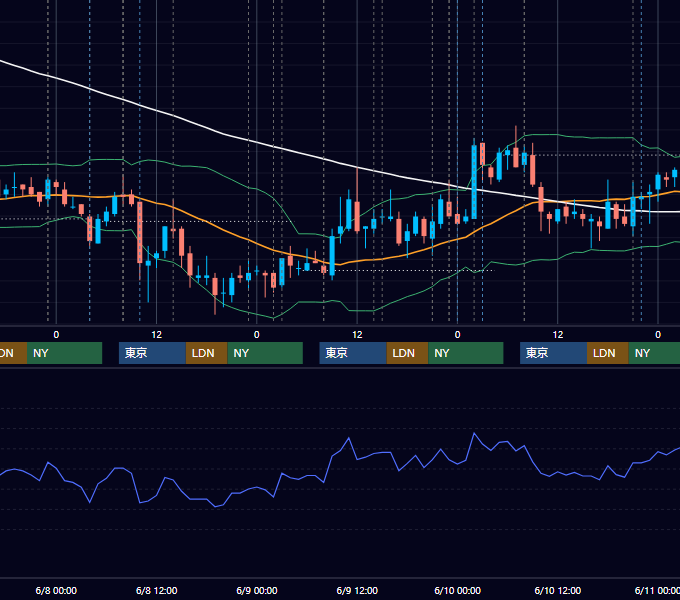Screen dimensions: 680x600
Task: Select the 6/9 00:00 date label
Action: click(257, 590)
